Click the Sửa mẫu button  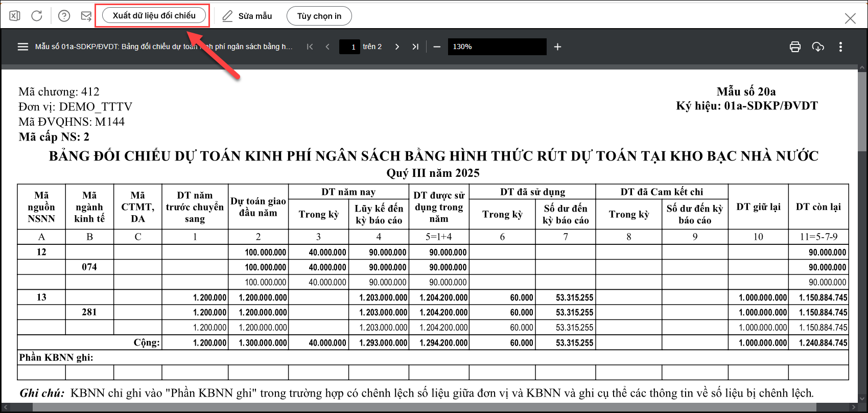pos(247,16)
